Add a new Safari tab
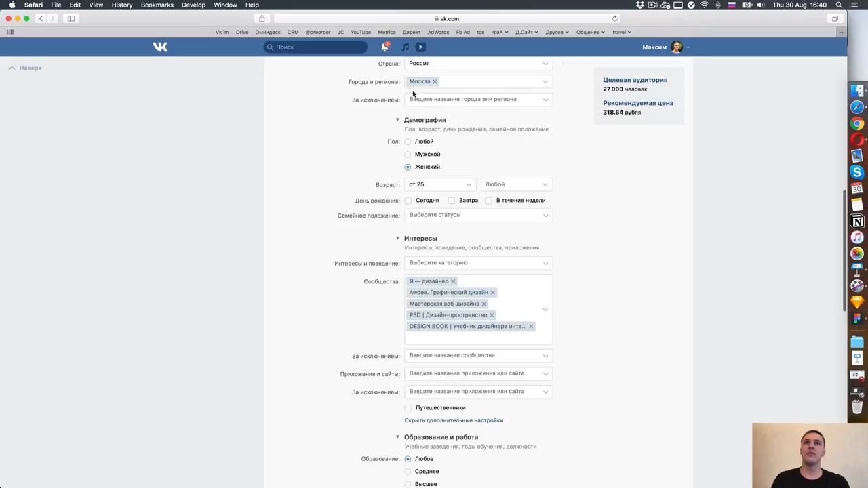The height and width of the screenshot is (488, 868). 842,32
